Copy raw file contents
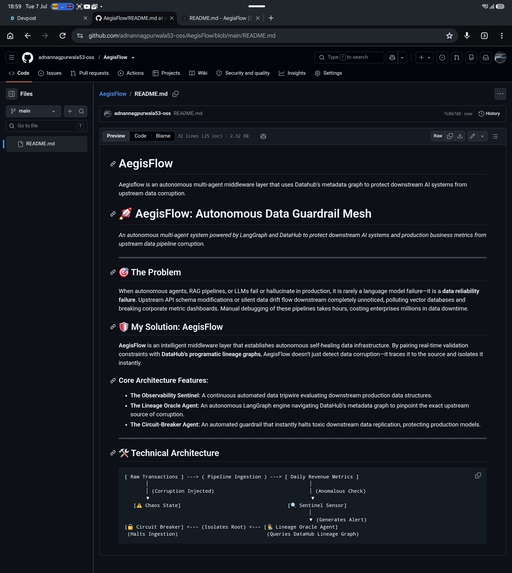 (x=450, y=136)
